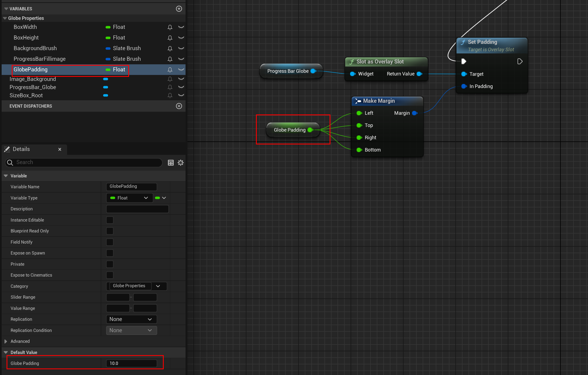
Task: Enable the Instance Editable checkbox
Action: 110,220
